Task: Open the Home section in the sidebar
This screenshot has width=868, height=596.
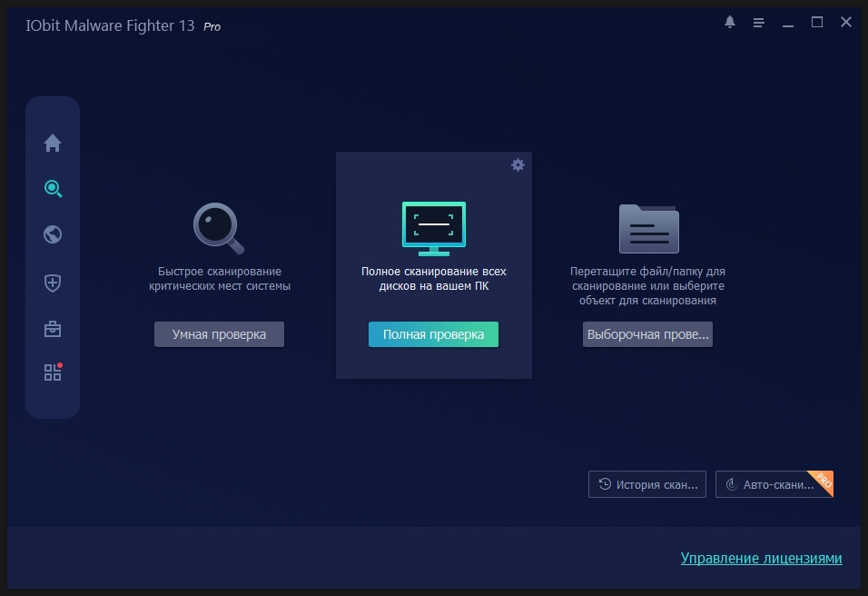Action: coord(53,143)
